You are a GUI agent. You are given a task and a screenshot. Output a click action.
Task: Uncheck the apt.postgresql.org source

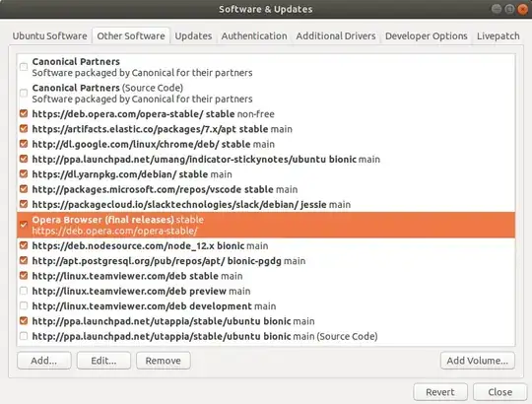(24, 260)
